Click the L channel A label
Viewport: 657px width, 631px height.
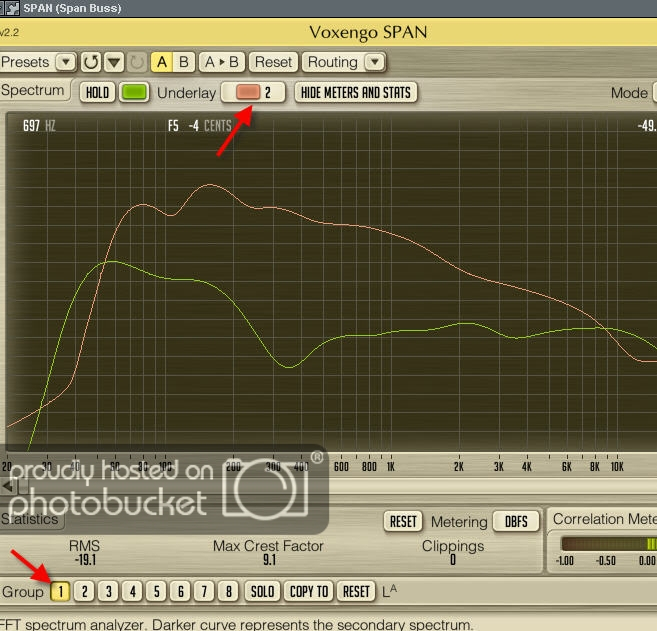(x=389, y=591)
